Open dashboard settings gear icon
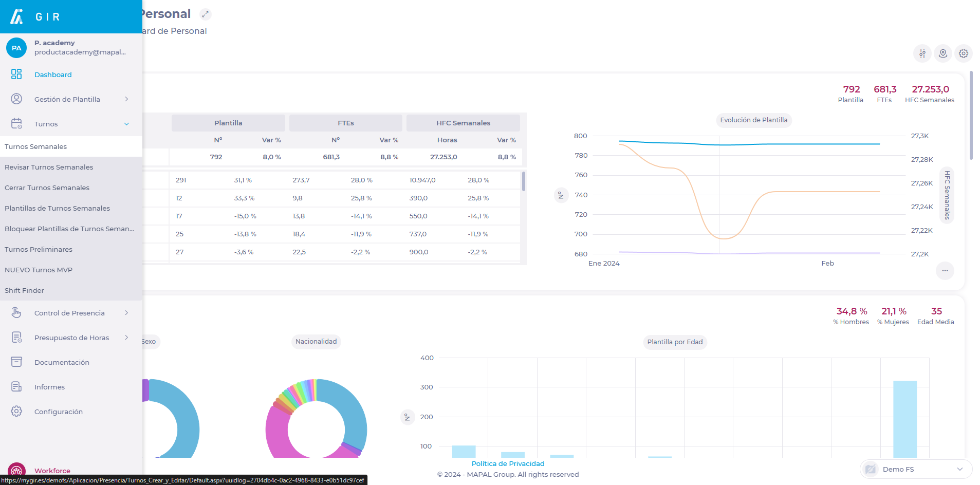 [964, 53]
